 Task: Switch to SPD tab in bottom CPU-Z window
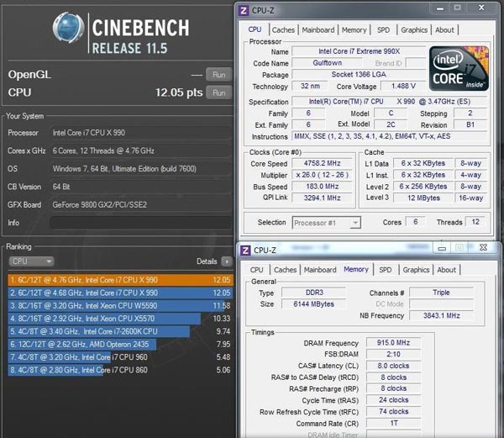pos(385,270)
